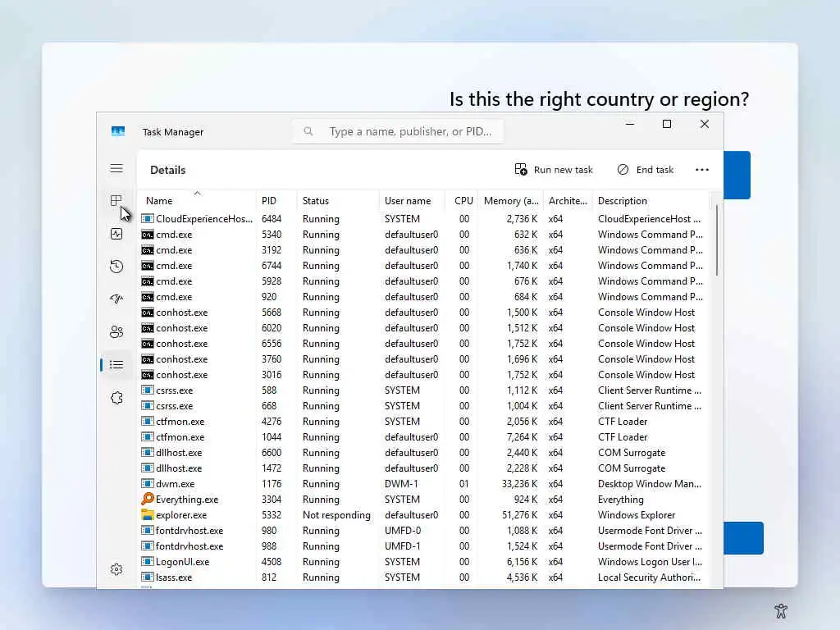Screen dimensions: 840x630
Task: Open the hamburger navigation menu
Action: point(116,169)
